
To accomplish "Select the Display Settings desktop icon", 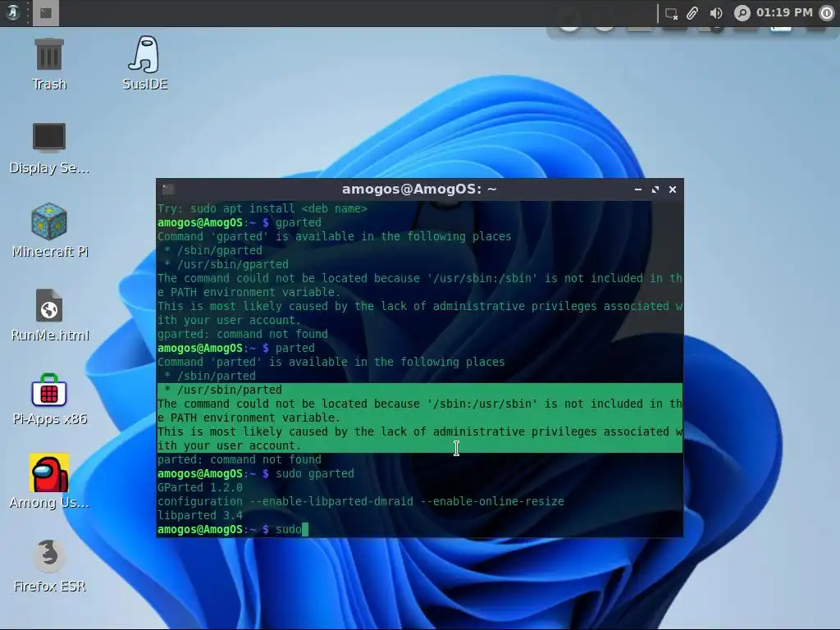I will [x=49, y=148].
